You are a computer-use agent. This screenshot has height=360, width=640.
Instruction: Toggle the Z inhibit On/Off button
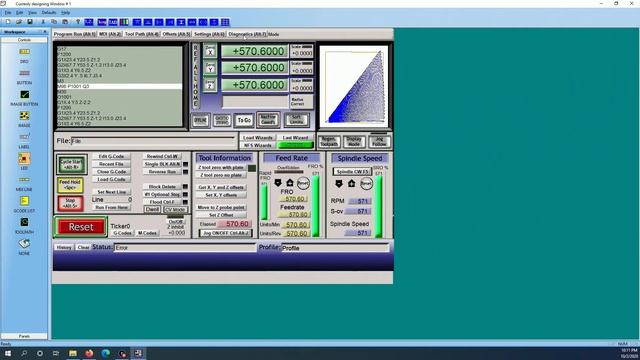point(176,222)
